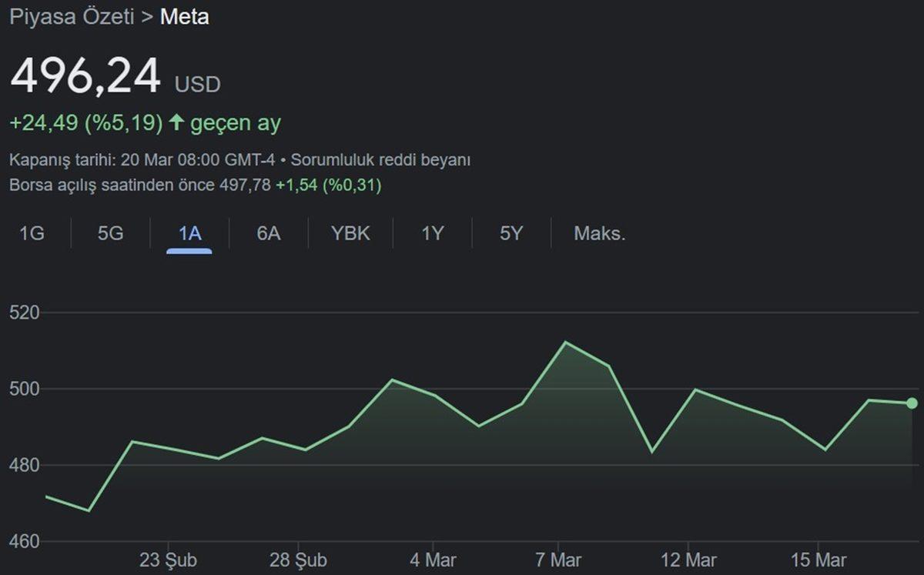Click the 496,24 price value
Image resolution: width=924 pixels, height=575 pixels.
point(85,76)
